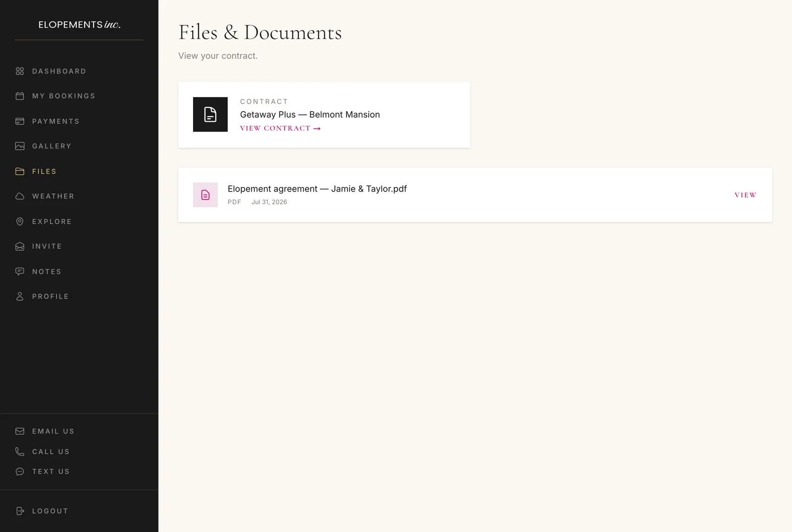
Task: Click the Invite envelope icon
Action: pos(20,246)
